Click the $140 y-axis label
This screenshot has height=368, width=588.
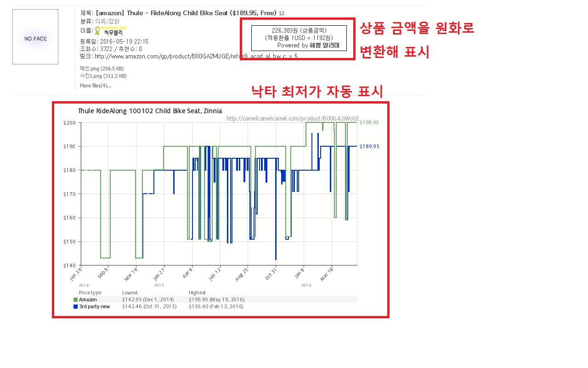tap(69, 265)
